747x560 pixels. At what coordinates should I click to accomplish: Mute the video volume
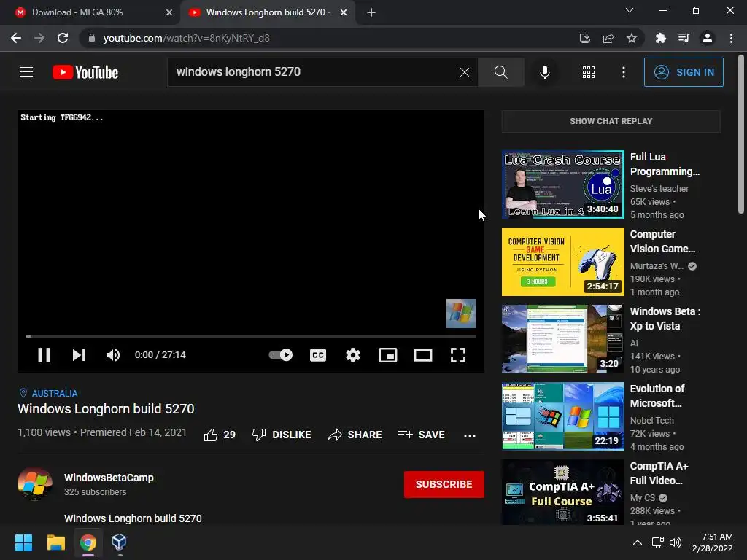tap(113, 355)
